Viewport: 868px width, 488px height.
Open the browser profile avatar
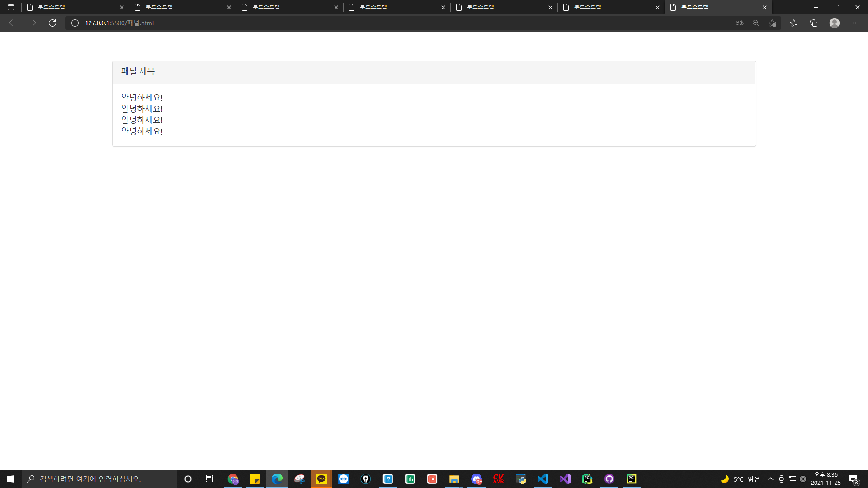click(835, 23)
